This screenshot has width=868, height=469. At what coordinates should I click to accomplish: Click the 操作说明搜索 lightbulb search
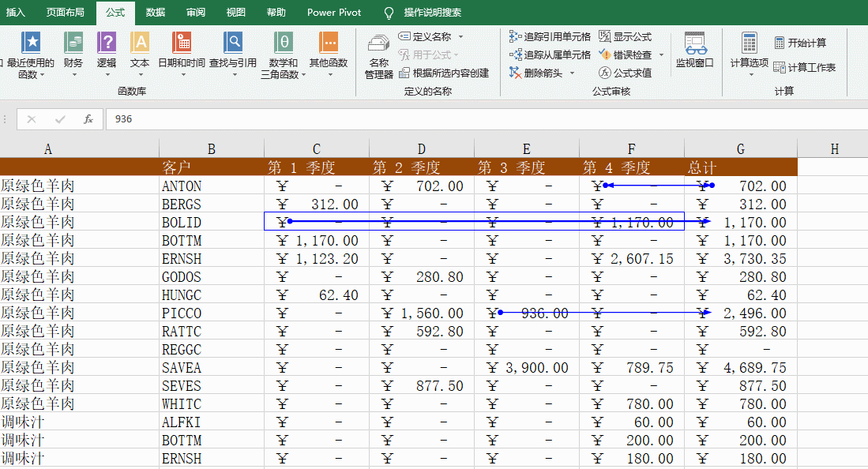[423, 12]
